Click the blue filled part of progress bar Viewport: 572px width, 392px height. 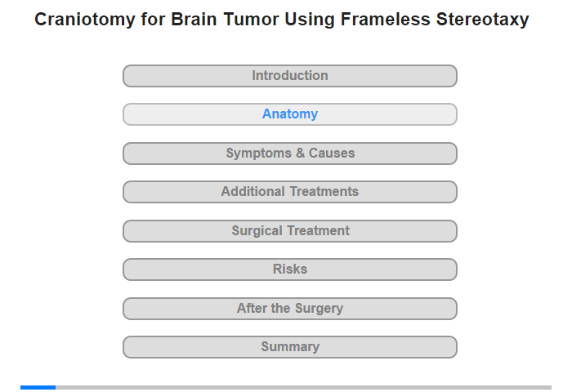click(x=38, y=387)
